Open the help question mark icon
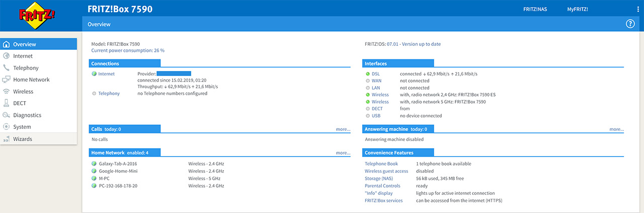The width and height of the screenshot is (644, 213). click(630, 24)
